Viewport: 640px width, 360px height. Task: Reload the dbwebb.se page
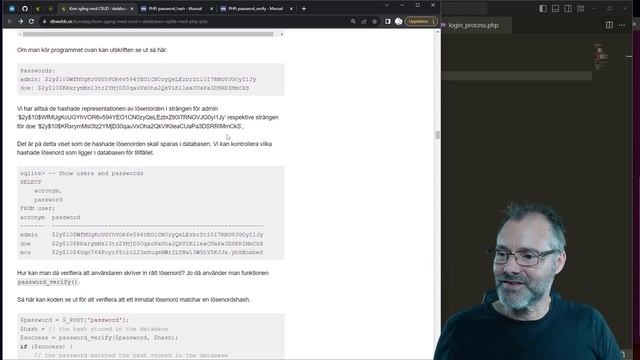click(31, 21)
